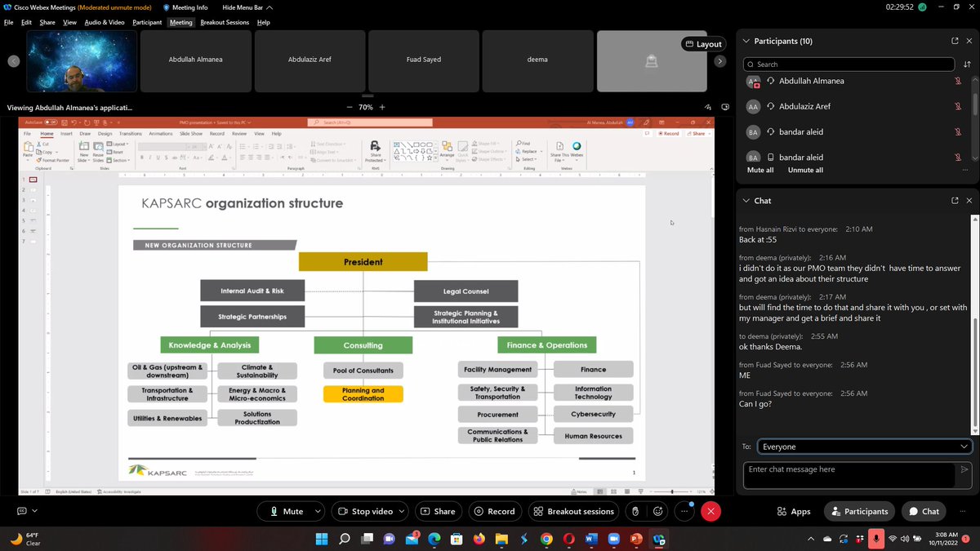Stop video in meeting controls
Image resolution: width=980 pixels, height=551 pixels.
pyautogui.click(x=364, y=512)
